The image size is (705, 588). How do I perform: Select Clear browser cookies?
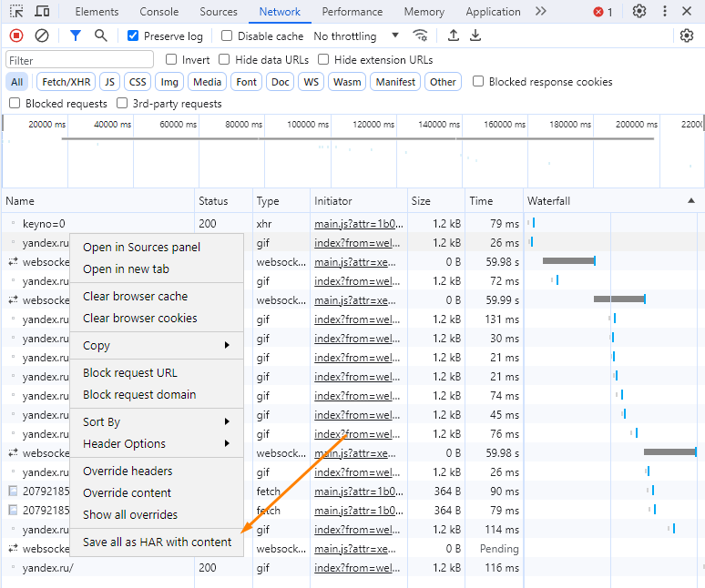coord(157,318)
